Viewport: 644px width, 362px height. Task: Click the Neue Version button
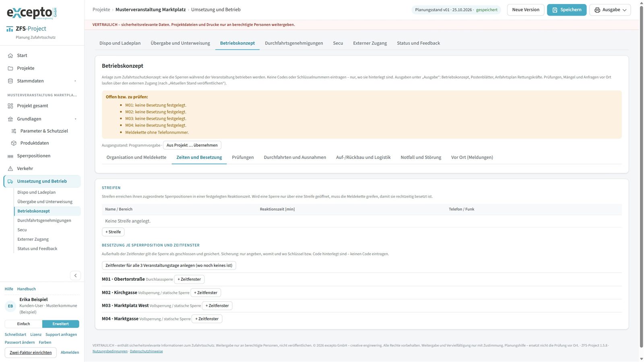(x=526, y=10)
